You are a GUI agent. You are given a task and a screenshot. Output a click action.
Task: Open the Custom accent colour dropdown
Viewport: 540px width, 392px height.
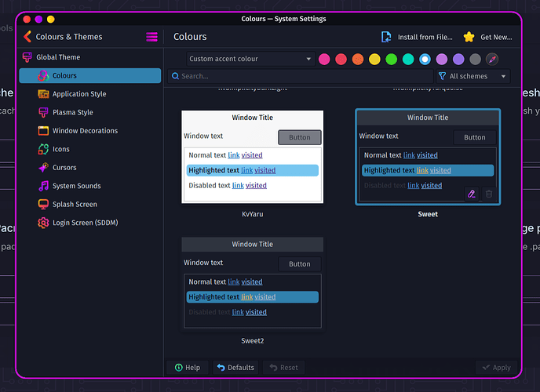pos(250,59)
